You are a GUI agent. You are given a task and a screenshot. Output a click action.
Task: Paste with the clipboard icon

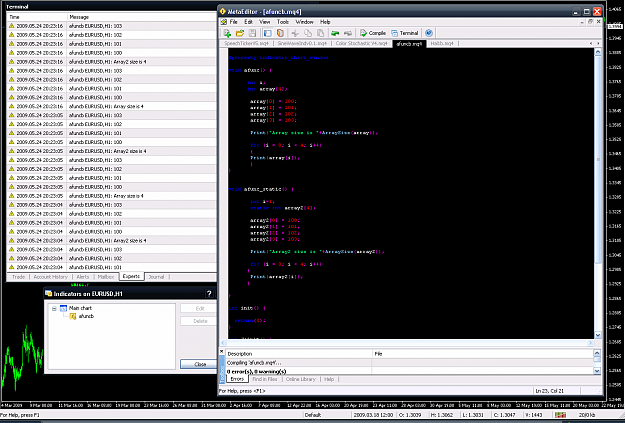[320, 33]
